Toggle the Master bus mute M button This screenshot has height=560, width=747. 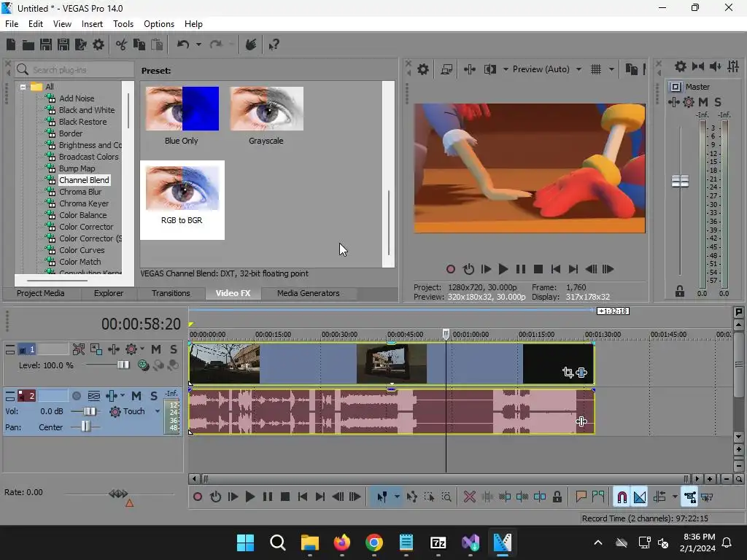click(x=703, y=102)
